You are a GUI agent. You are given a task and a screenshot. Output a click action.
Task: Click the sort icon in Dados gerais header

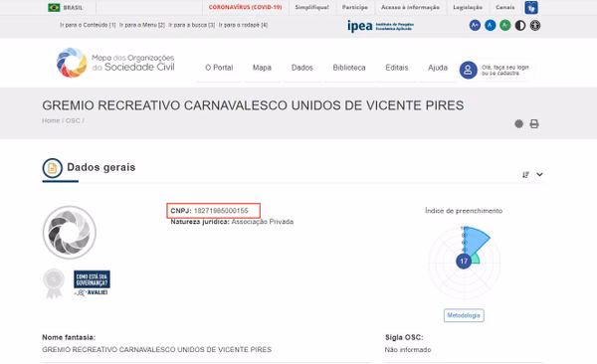(x=525, y=174)
